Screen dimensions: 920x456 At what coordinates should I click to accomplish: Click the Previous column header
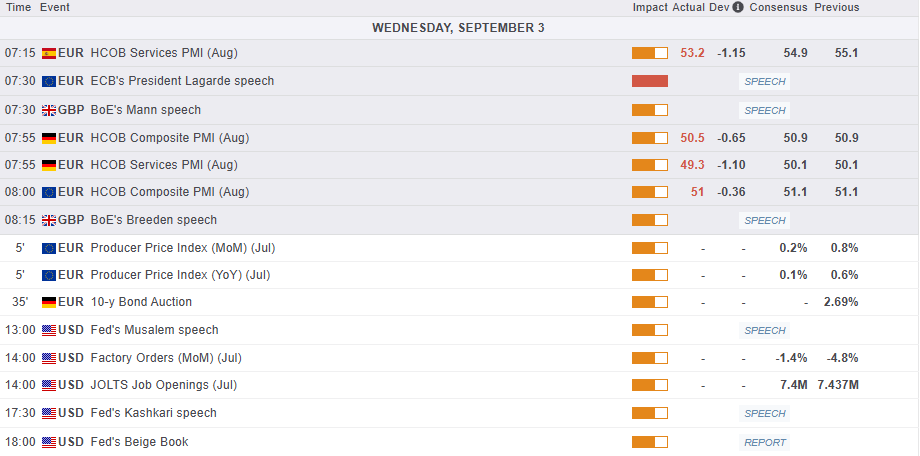tap(836, 7)
